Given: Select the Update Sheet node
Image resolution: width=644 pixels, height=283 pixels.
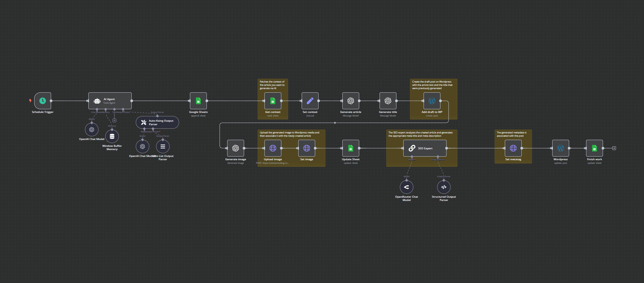Looking at the screenshot, I should click(351, 148).
